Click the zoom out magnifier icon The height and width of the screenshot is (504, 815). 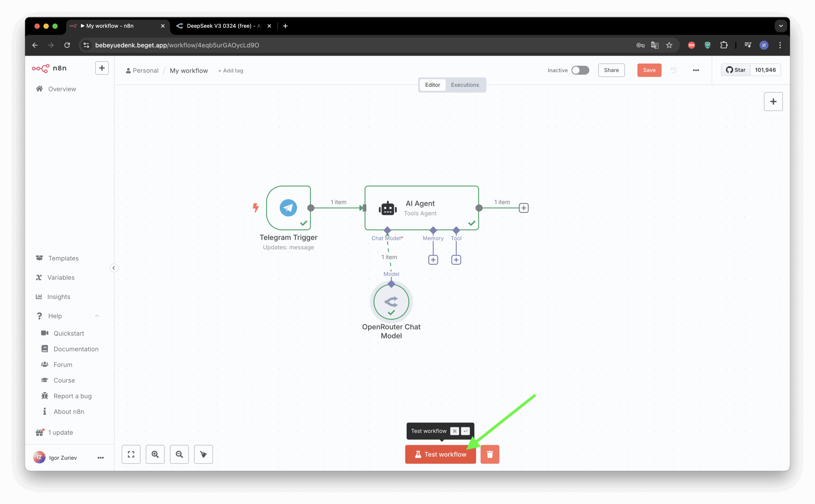click(179, 454)
